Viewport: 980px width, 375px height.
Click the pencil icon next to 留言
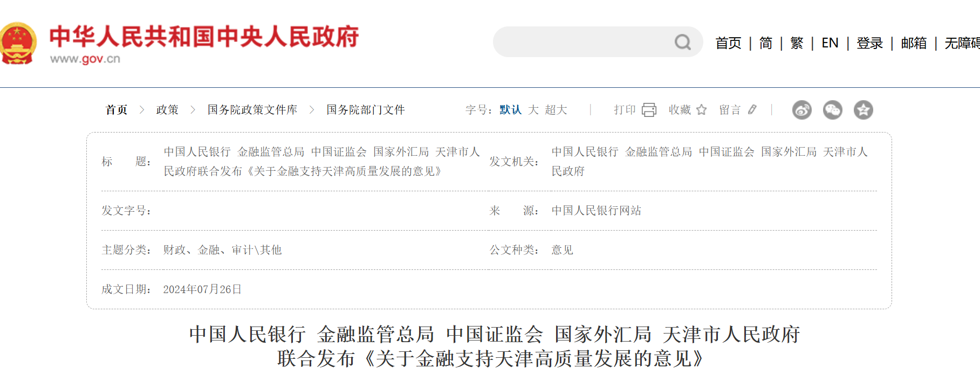tap(752, 110)
